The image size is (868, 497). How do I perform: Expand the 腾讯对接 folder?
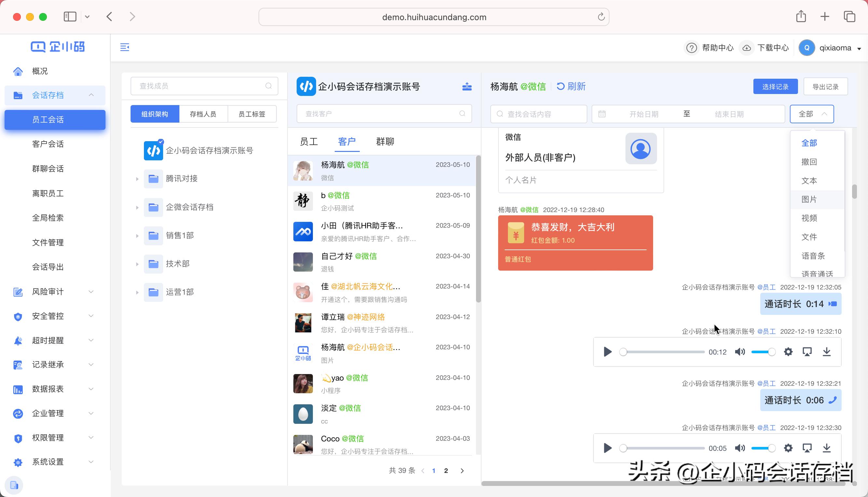point(137,179)
